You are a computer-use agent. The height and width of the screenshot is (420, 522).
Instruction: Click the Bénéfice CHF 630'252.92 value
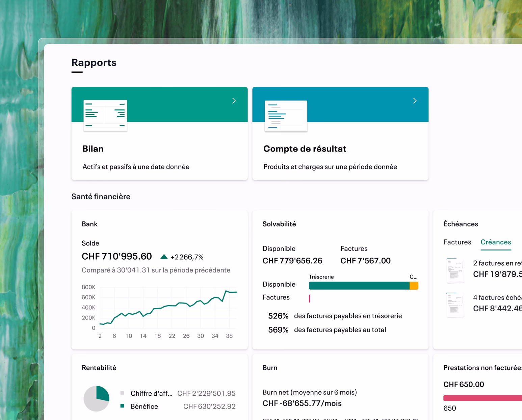[x=209, y=406]
